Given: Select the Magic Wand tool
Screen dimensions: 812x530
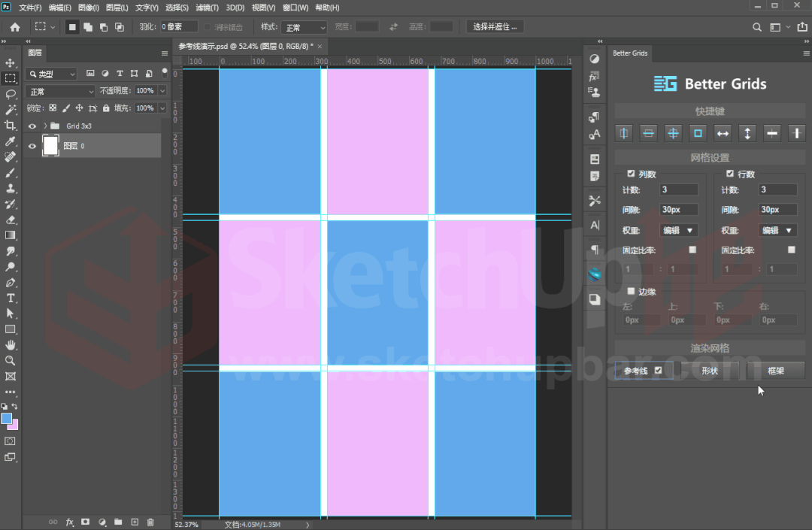Looking at the screenshot, I should coord(10,110).
